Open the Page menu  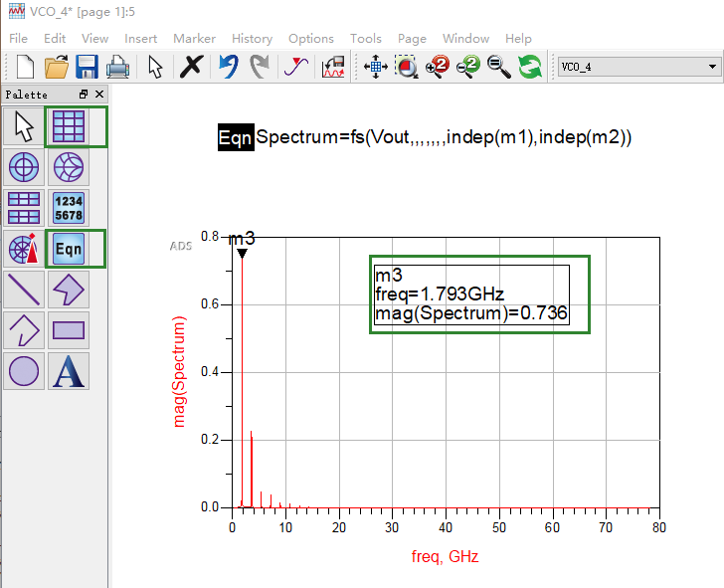point(412,39)
